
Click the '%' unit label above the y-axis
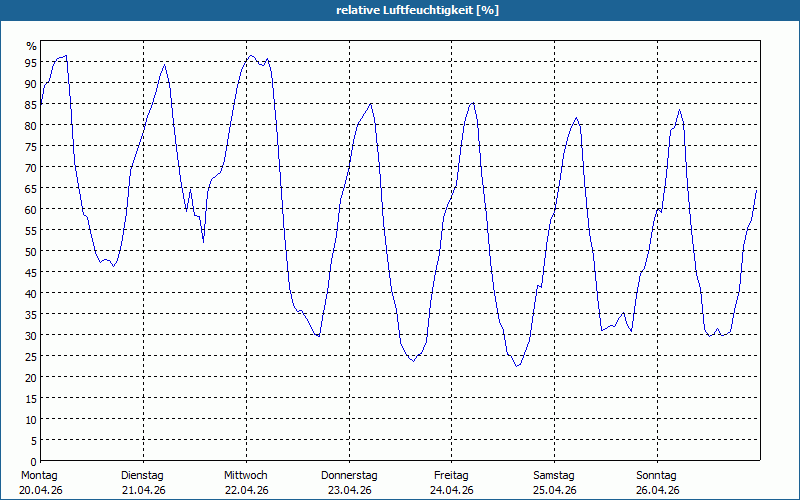[32, 46]
